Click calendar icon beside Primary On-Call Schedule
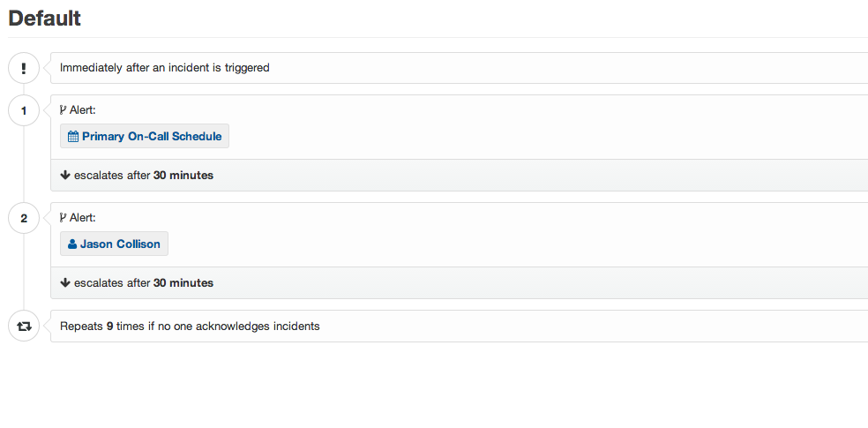This screenshot has width=868, height=428. pyautogui.click(x=73, y=136)
